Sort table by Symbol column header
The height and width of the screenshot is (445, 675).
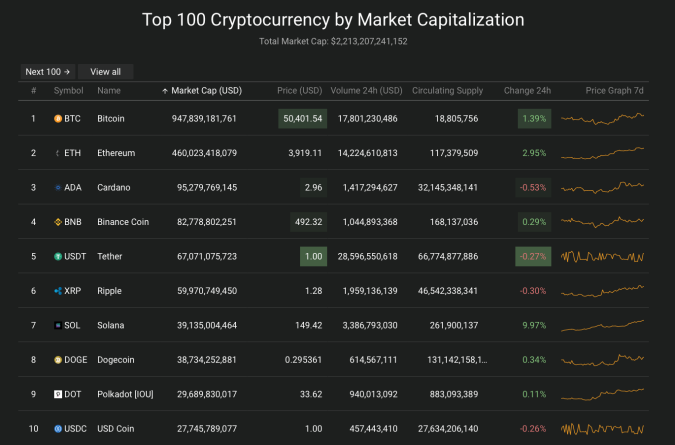click(x=68, y=91)
